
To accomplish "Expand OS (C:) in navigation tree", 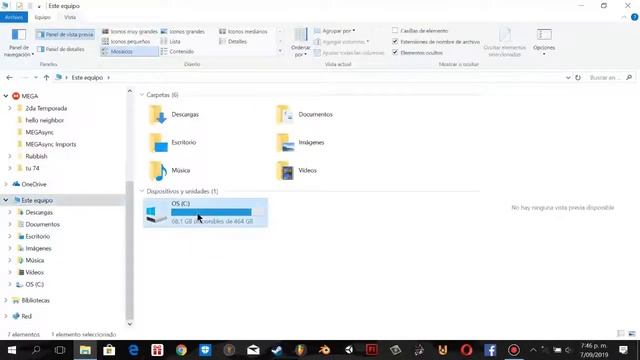I will pyautogui.click(x=10, y=284).
